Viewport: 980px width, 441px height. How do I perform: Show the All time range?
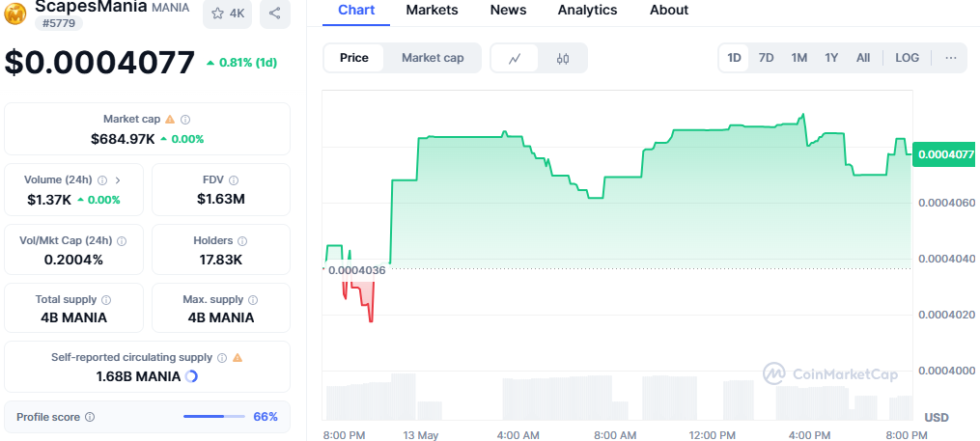pyautogui.click(x=863, y=58)
